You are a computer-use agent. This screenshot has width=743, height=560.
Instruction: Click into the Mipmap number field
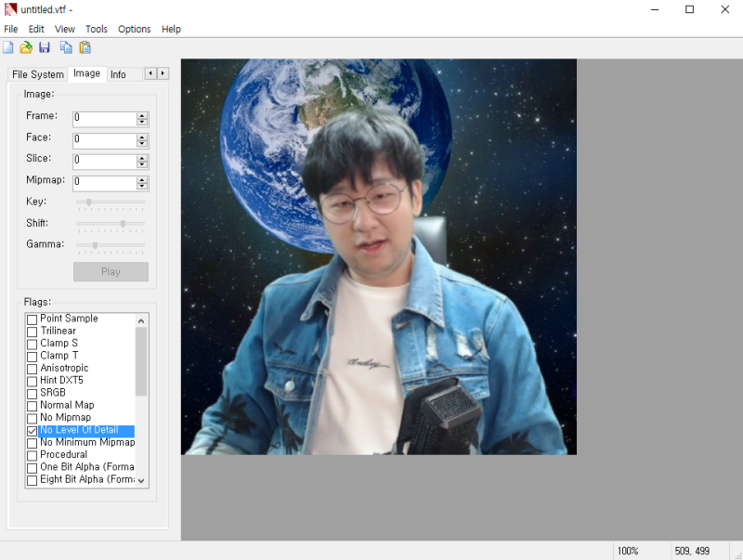click(x=105, y=183)
